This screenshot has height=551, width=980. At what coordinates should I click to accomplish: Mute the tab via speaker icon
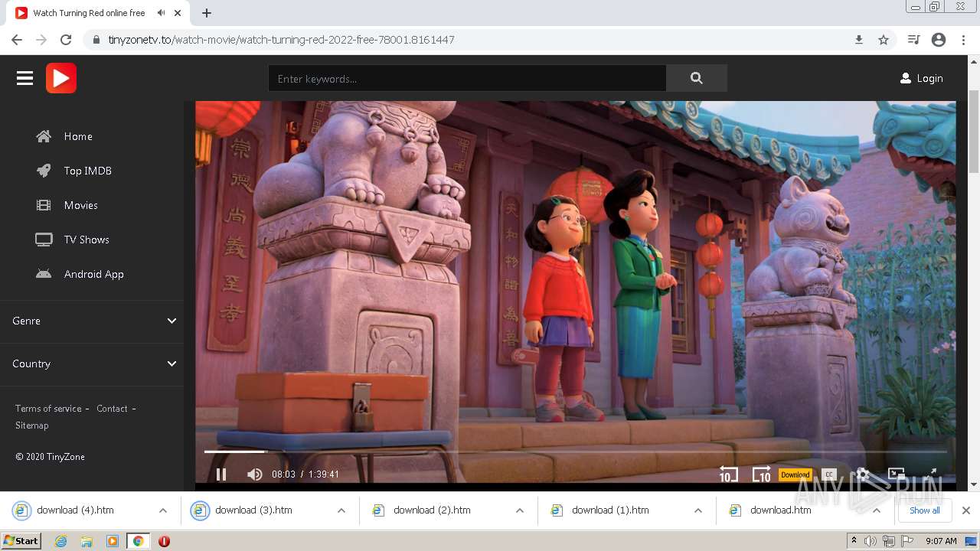click(161, 13)
